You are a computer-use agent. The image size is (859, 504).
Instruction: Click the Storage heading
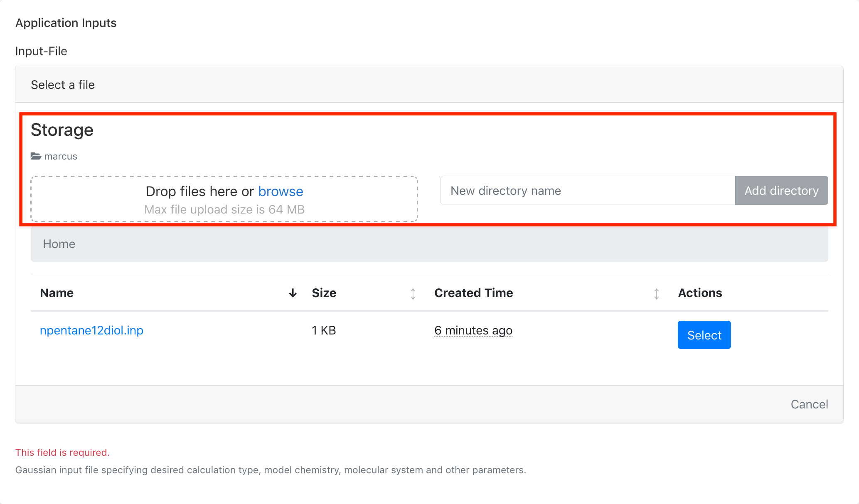[62, 130]
